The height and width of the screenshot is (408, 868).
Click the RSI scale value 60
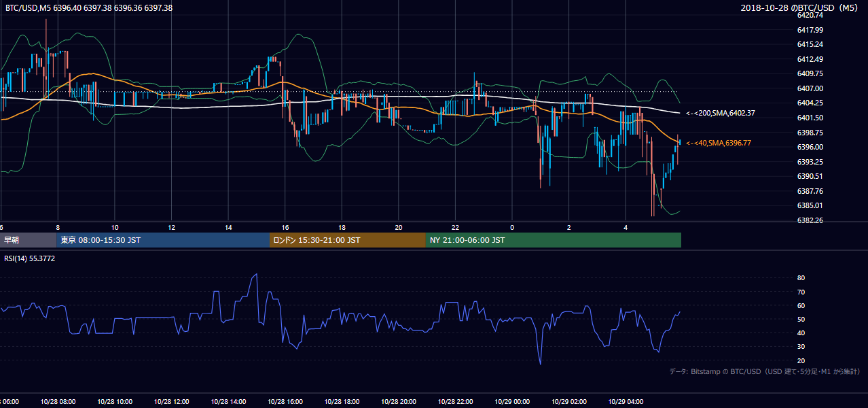(x=801, y=305)
